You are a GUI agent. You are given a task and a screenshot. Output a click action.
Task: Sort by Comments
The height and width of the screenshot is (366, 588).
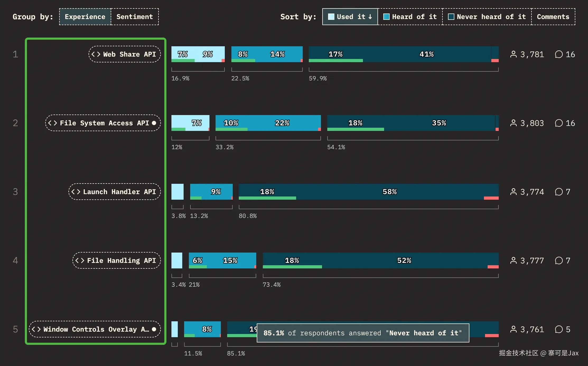click(x=553, y=17)
